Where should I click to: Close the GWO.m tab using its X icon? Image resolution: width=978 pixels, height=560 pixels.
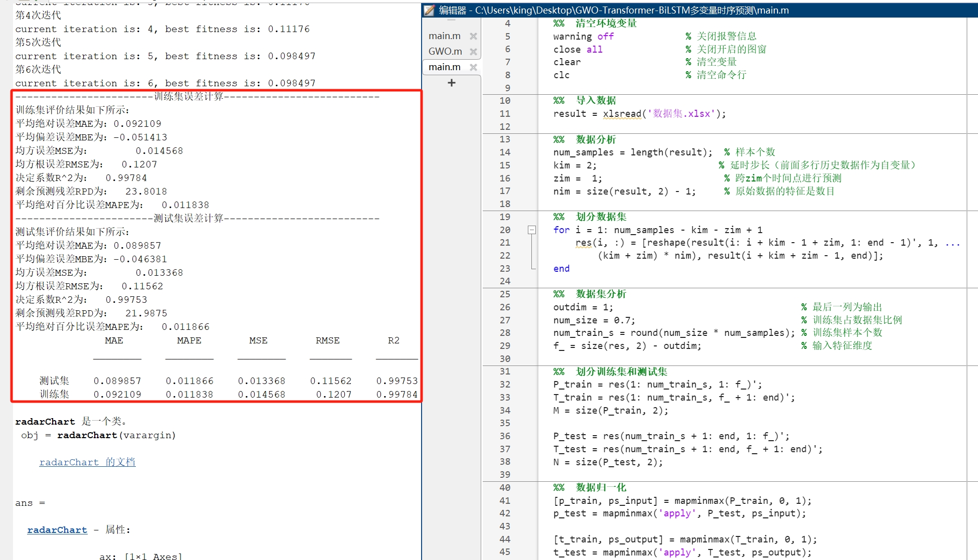(473, 51)
